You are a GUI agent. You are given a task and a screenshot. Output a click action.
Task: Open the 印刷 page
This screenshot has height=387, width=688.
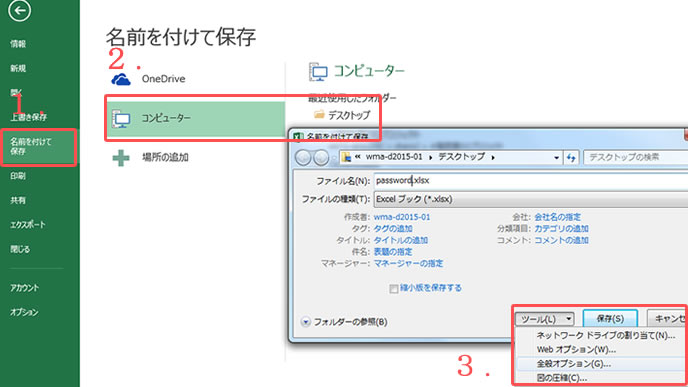pos(18,176)
